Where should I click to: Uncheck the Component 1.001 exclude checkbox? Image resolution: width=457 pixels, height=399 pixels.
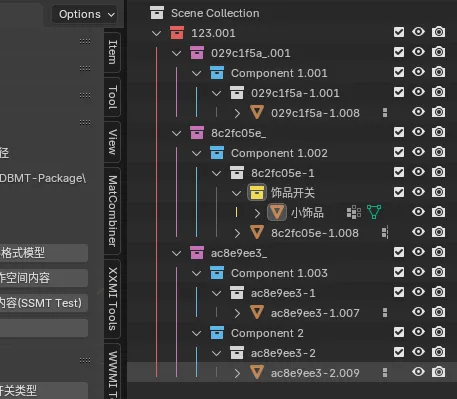pyautogui.click(x=399, y=72)
